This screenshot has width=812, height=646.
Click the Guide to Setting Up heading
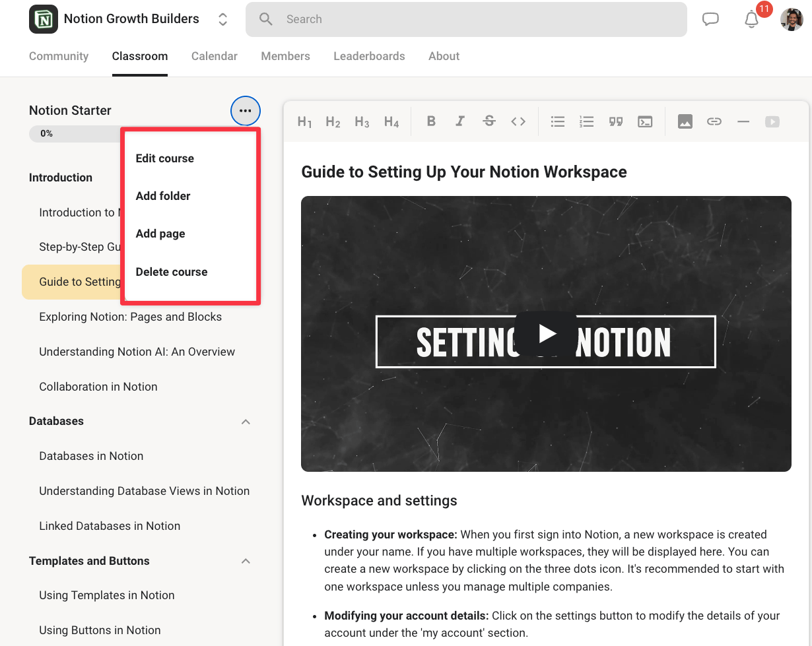(464, 172)
